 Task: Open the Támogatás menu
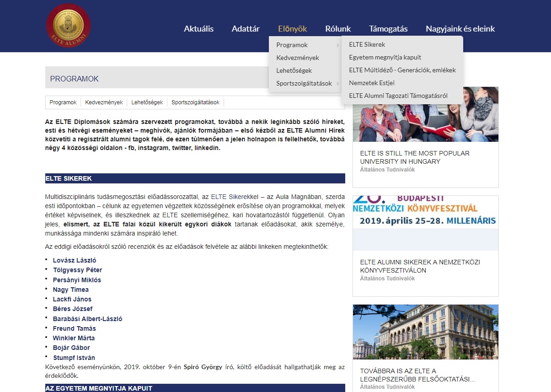(388, 29)
